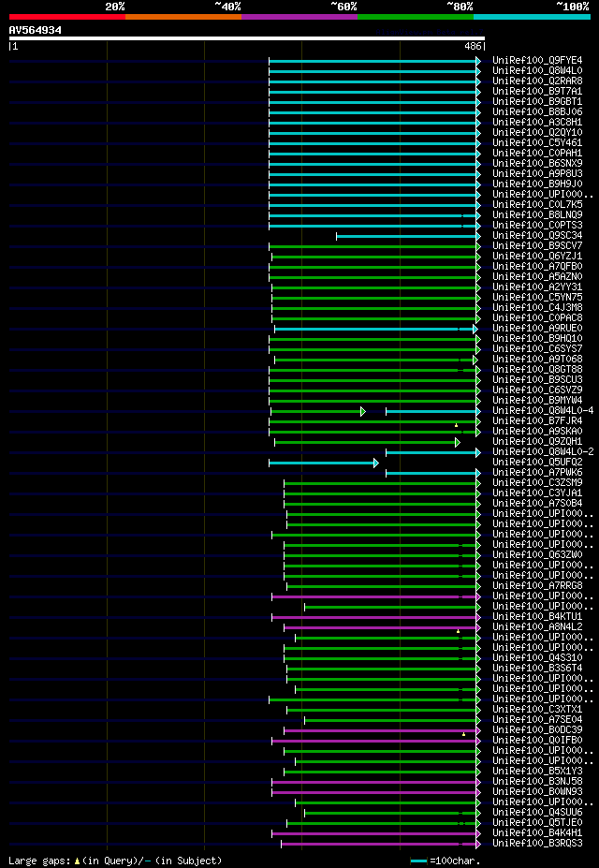The width and height of the screenshot is (599, 868).
Task: Click the yellow gap marker in B0DC39 row
Action: [x=463, y=734]
